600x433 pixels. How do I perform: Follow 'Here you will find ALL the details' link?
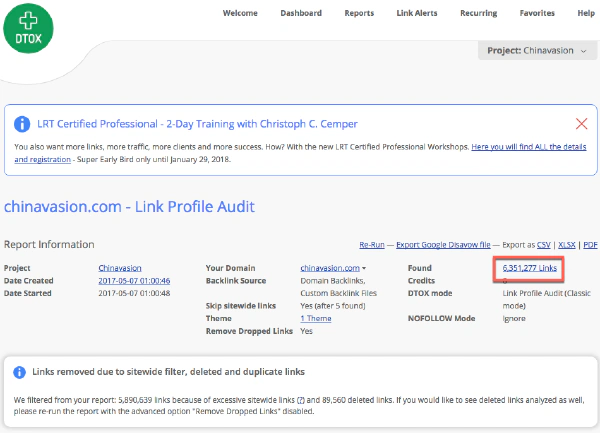point(528,147)
